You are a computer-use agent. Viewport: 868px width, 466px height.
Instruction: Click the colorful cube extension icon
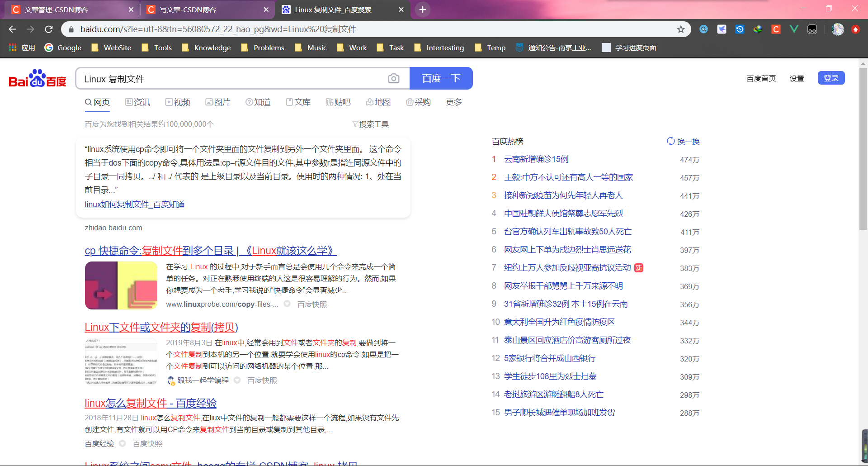[x=758, y=29]
